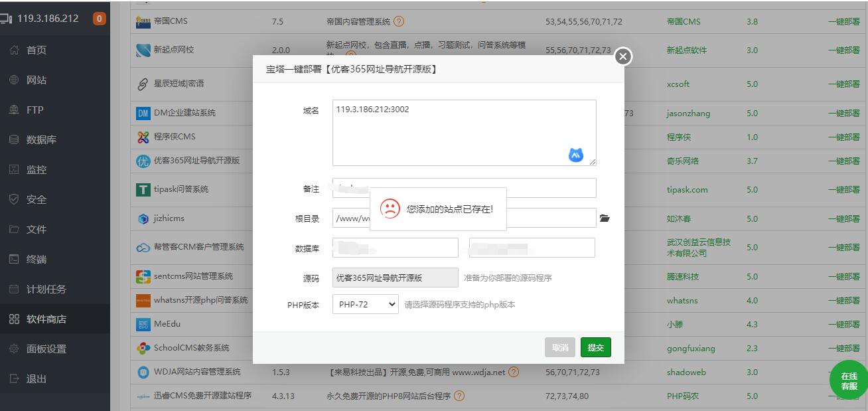Click the sad face icon in the error toast
Image resolution: width=868 pixels, height=411 pixels.
coord(390,208)
